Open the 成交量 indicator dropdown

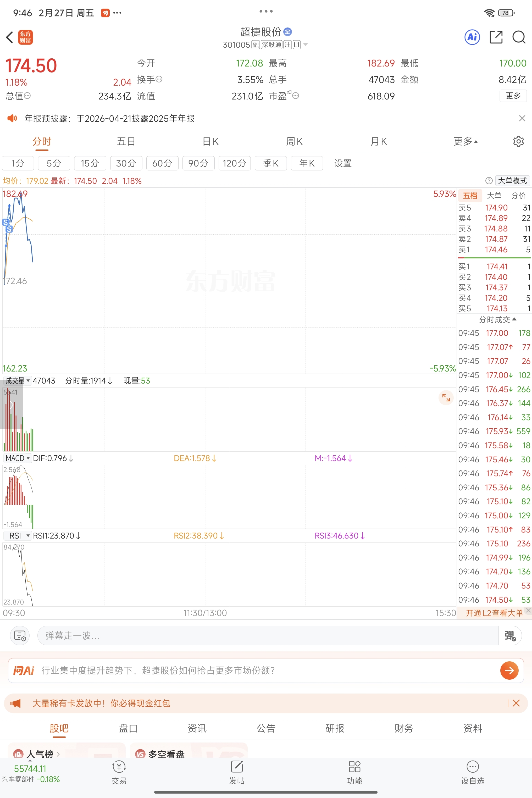coord(18,381)
